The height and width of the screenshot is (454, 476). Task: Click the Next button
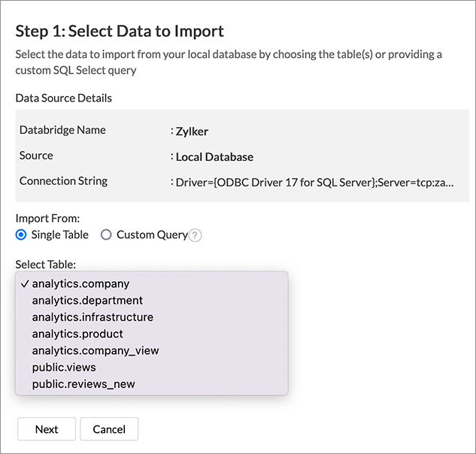click(x=47, y=429)
